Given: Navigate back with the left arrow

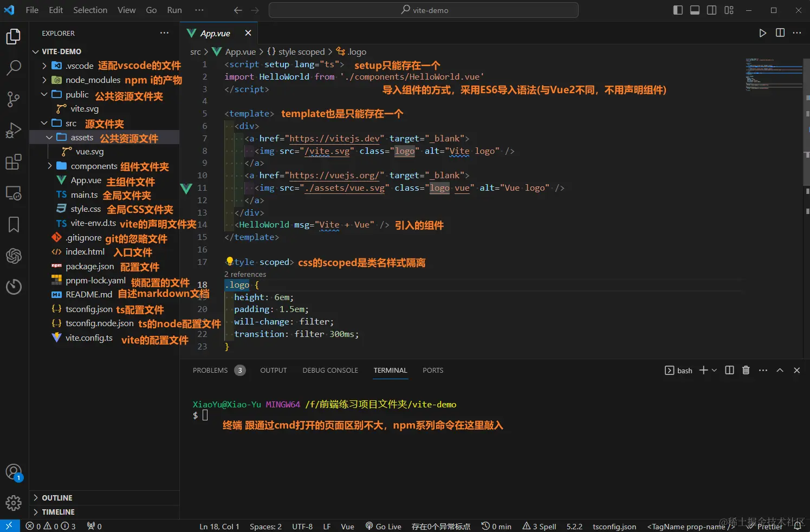Looking at the screenshot, I should [x=238, y=10].
